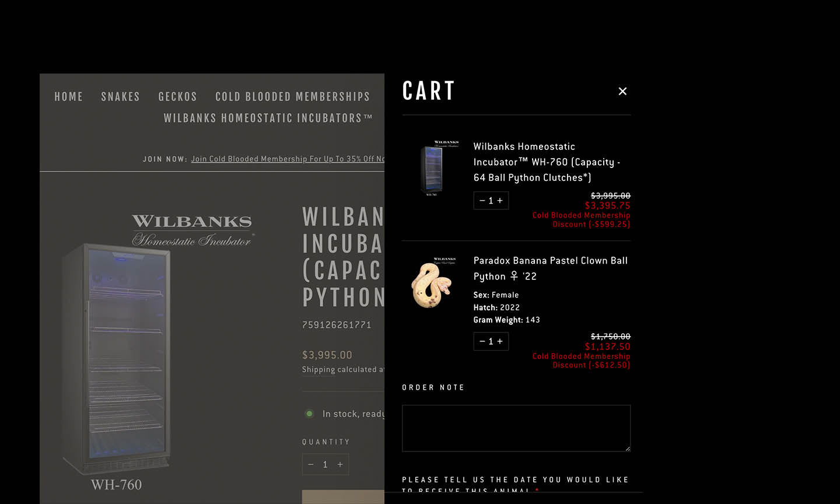Click the ball python thumbnail in cart
The width and height of the screenshot is (840, 504).
[x=432, y=282]
